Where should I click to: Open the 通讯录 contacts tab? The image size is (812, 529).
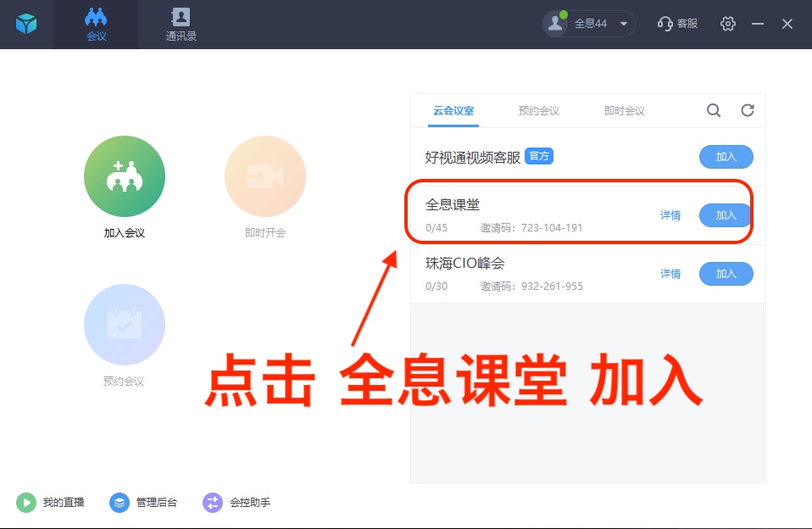pos(181,25)
